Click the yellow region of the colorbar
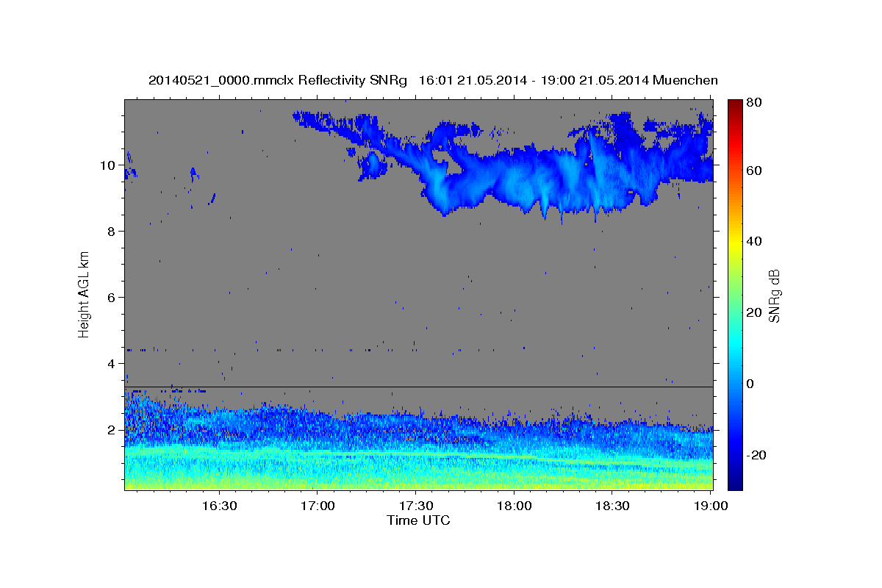The image size is (882, 588). click(x=735, y=245)
